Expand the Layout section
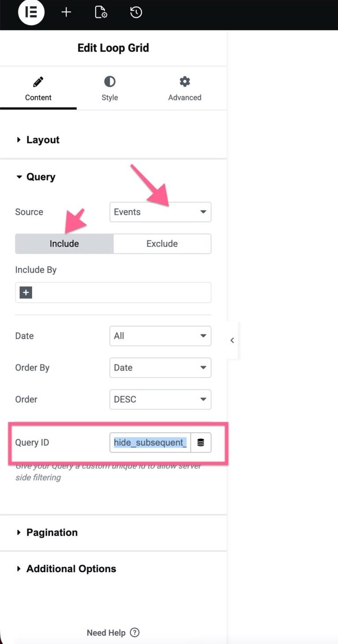This screenshot has height=644, width=338. coord(43,140)
